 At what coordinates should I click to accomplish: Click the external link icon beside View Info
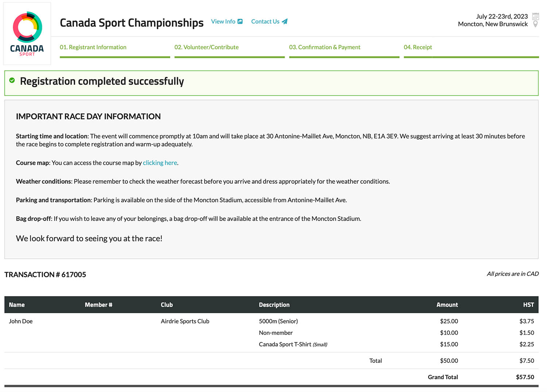click(240, 22)
